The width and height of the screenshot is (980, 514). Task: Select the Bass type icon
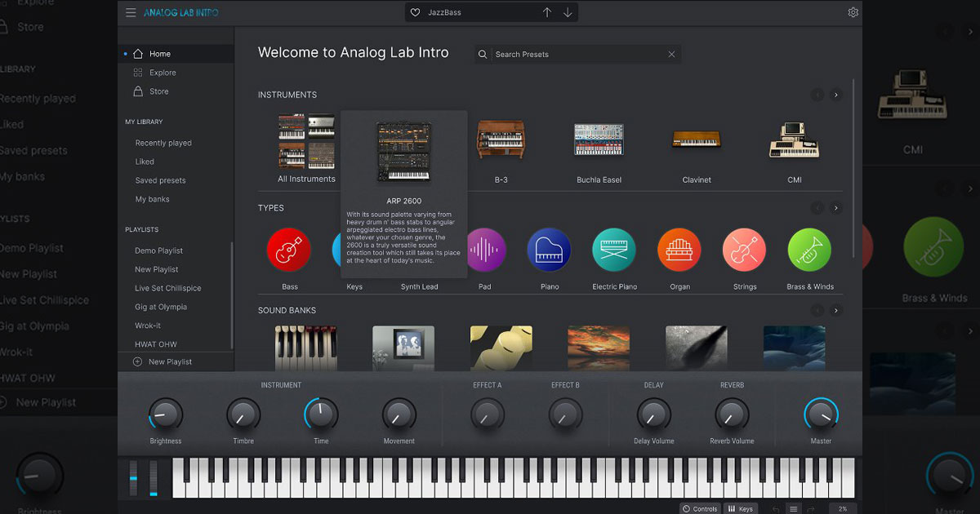[x=289, y=250]
